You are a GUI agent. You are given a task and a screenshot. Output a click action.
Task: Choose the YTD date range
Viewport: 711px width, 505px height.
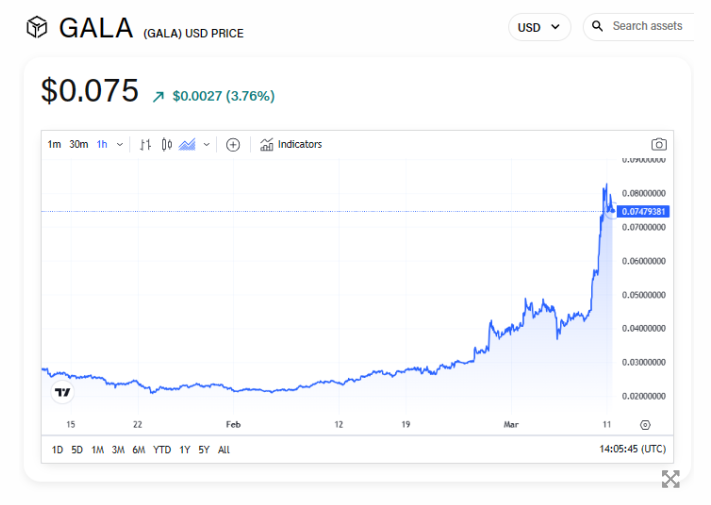(162, 450)
